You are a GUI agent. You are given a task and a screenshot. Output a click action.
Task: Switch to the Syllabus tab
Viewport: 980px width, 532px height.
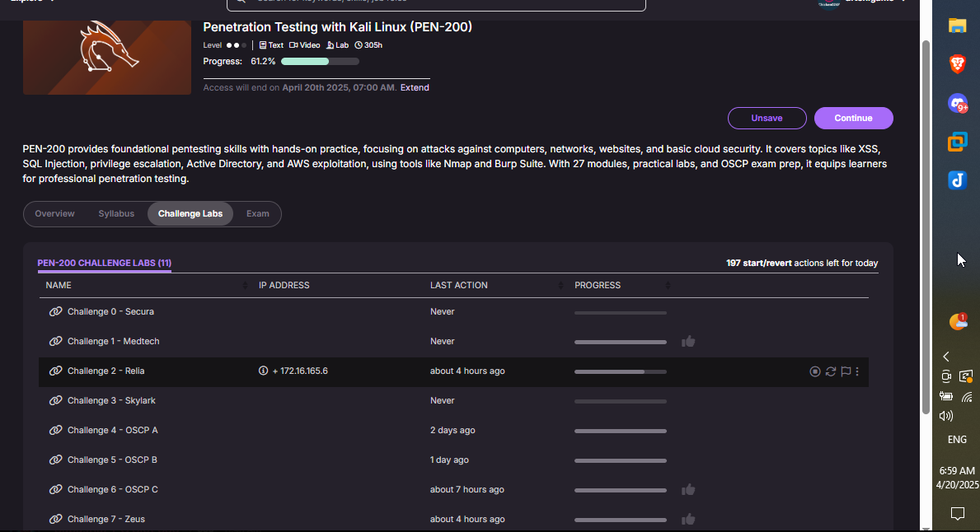click(x=116, y=213)
